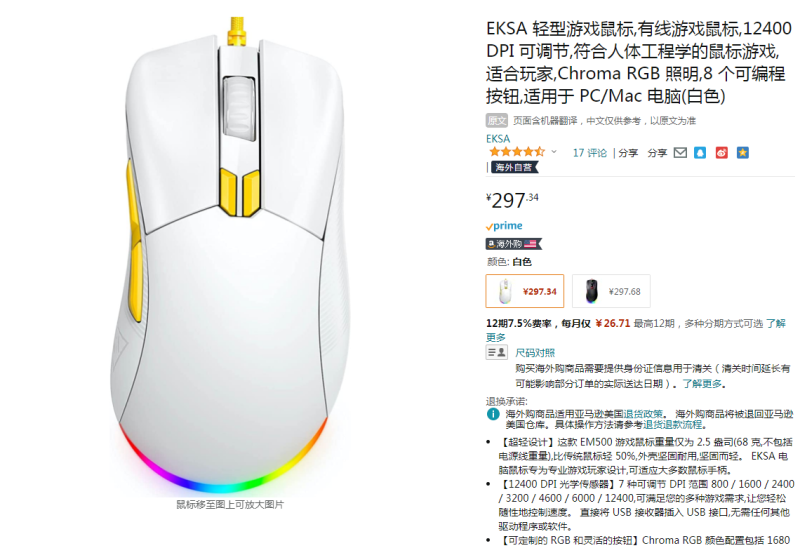
Task: Open the 退货政策 return policy link
Action: coord(642,414)
